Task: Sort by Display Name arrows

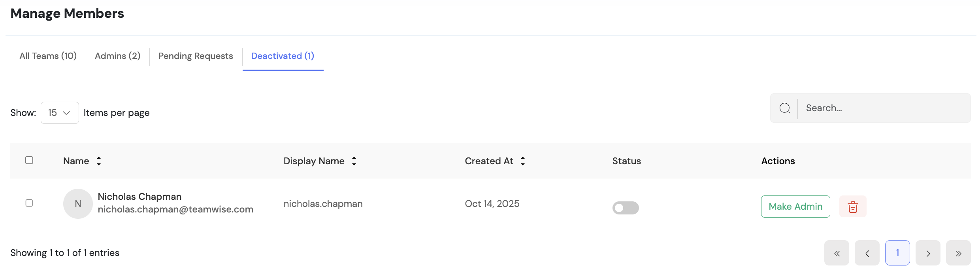Action: click(x=354, y=161)
